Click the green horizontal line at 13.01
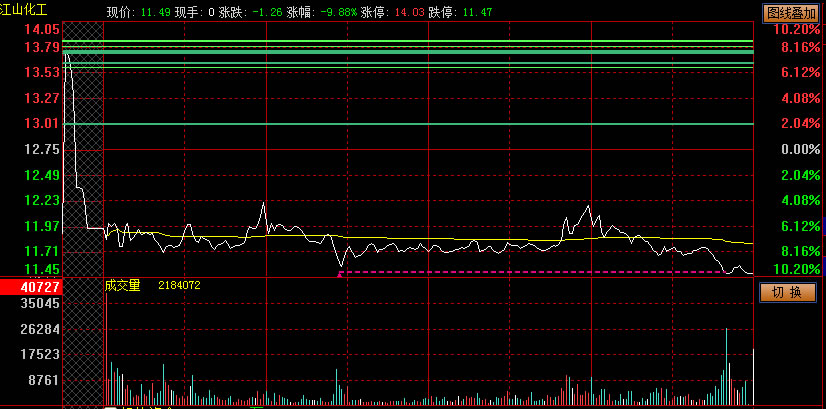Viewport: 826px width, 409px height. (x=400, y=124)
